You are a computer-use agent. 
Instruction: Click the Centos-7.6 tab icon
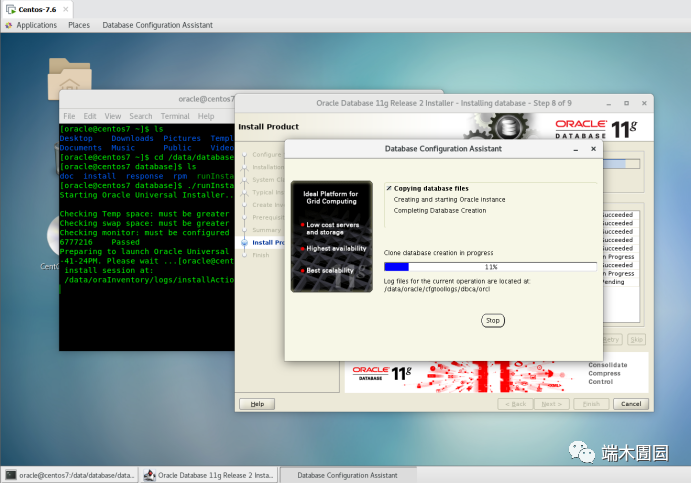click(x=11, y=9)
